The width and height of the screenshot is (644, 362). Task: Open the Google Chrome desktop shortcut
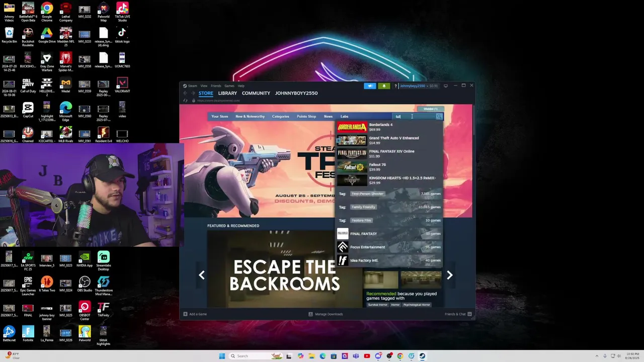pyautogui.click(x=47, y=12)
